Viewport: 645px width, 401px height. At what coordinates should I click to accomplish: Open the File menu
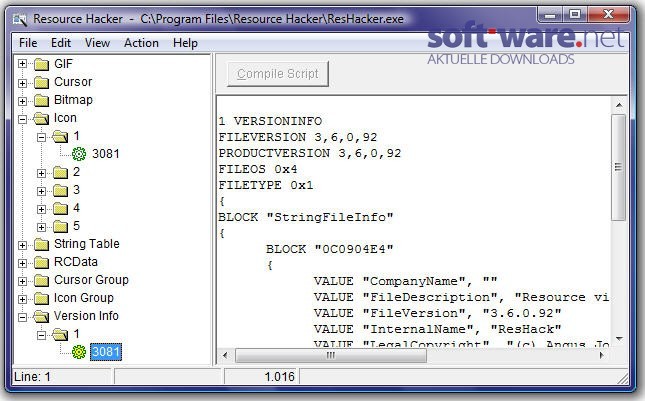[28, 43]
